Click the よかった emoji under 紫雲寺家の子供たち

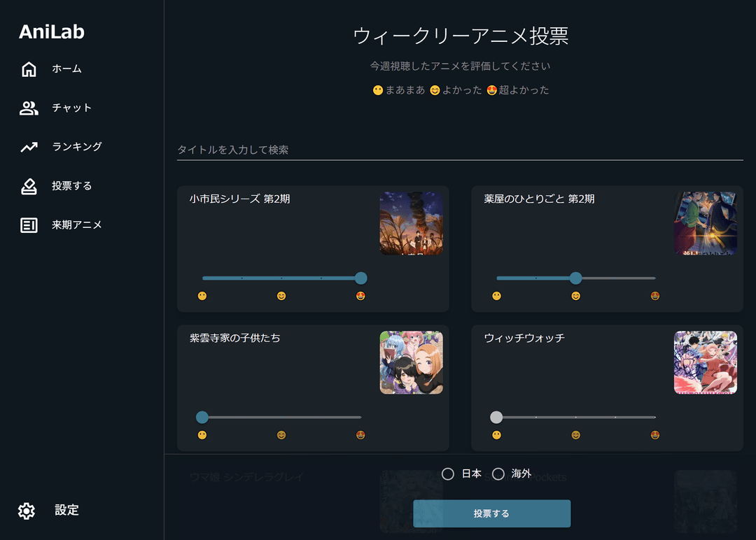280,435
